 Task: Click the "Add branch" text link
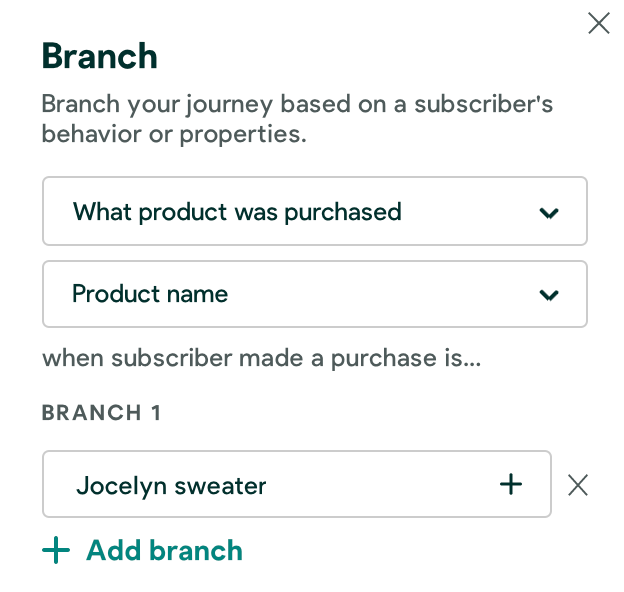tap(164, 551)
